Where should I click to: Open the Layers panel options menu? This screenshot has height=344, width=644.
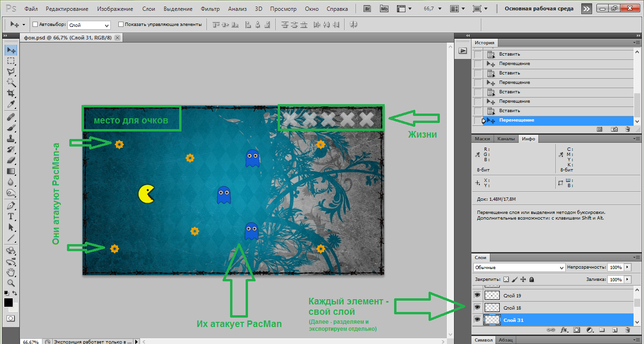(x=636, y=257)
